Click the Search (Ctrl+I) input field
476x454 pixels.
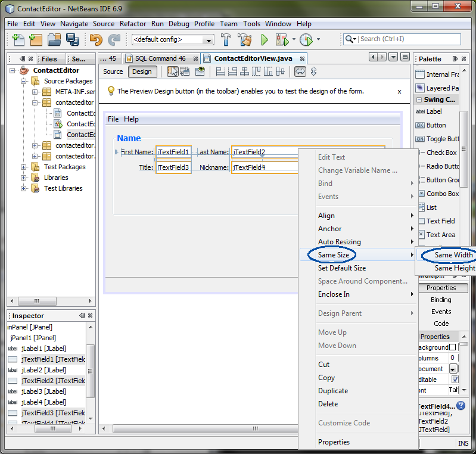point(410,39)
